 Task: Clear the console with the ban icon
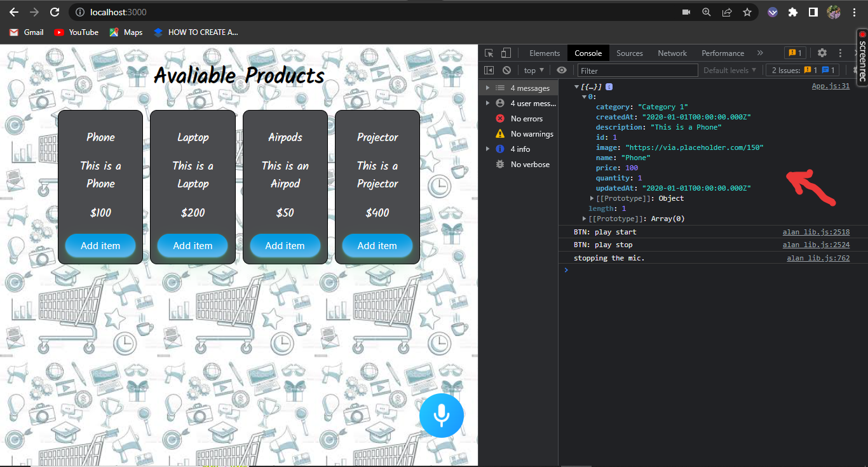click(506, 71)
